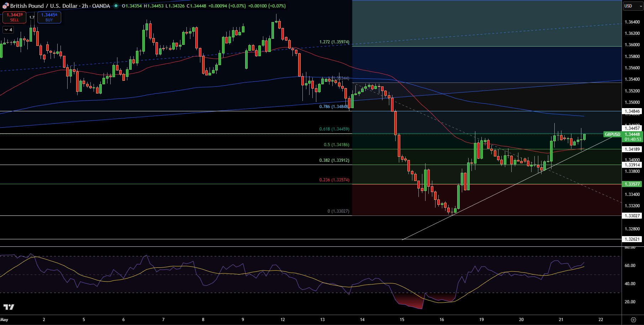Click the H1.34453 high value
Screen dimensions: 644x325
tap(154, 6)
